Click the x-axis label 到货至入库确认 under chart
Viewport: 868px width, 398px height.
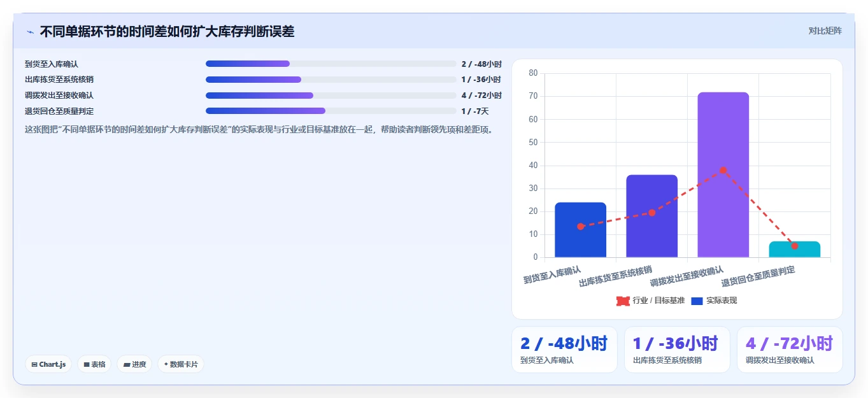[x=552, y=275]
